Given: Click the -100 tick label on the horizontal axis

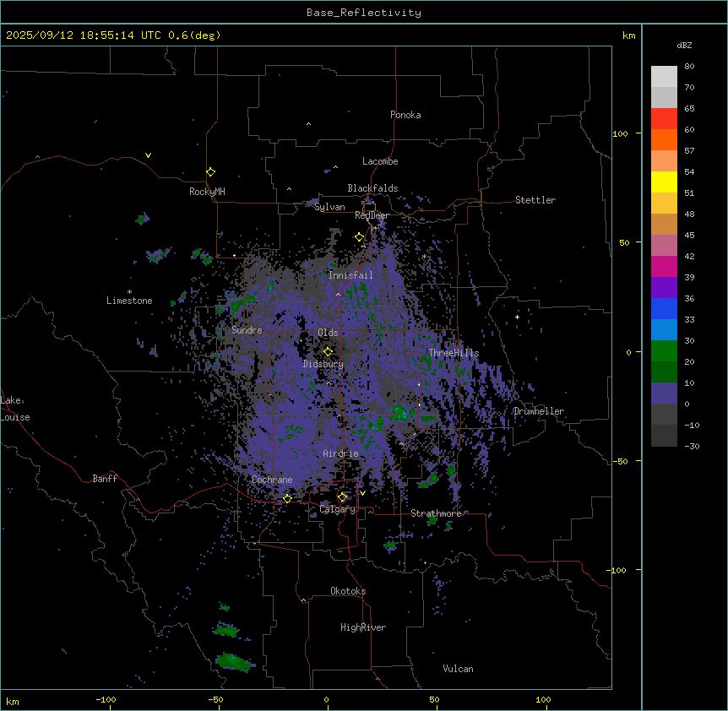Looking at the screenshot, I should pos(106,699).
